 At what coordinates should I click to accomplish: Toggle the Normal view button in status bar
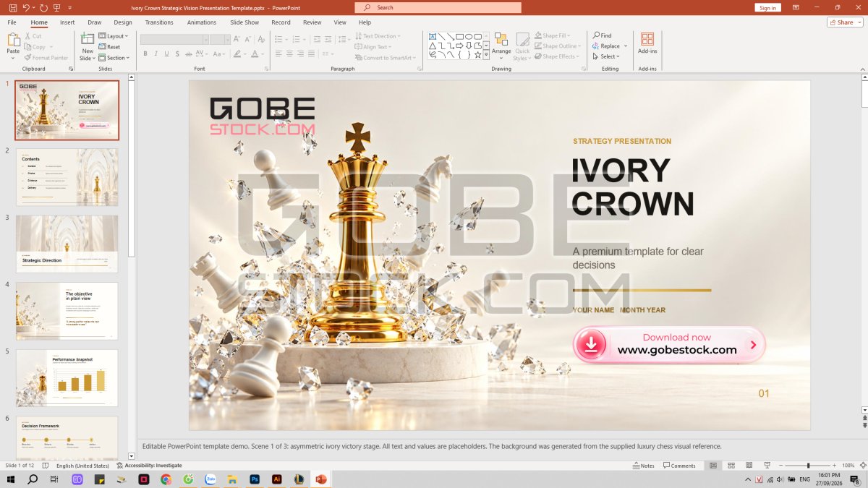coord(713,466)
